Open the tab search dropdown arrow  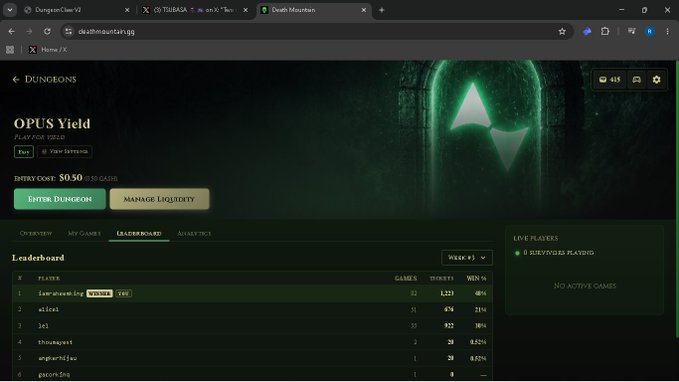(x=10, y=10)
